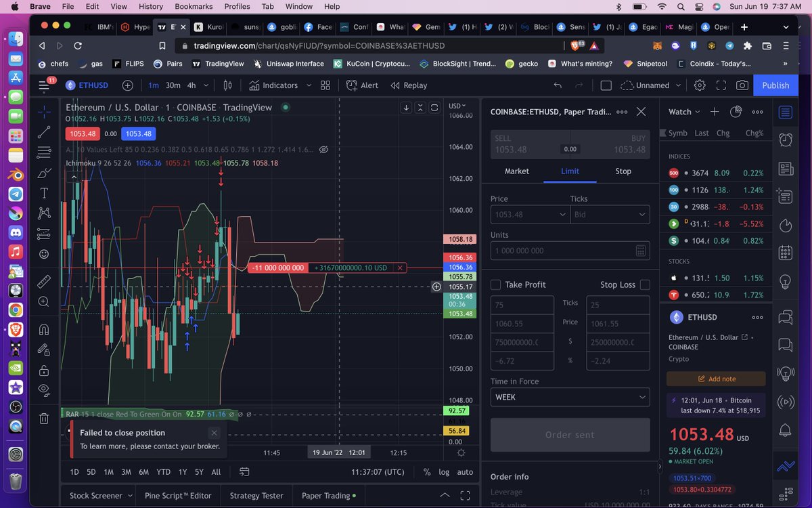Open the economic calendar sidebar icon

(785, 253)
